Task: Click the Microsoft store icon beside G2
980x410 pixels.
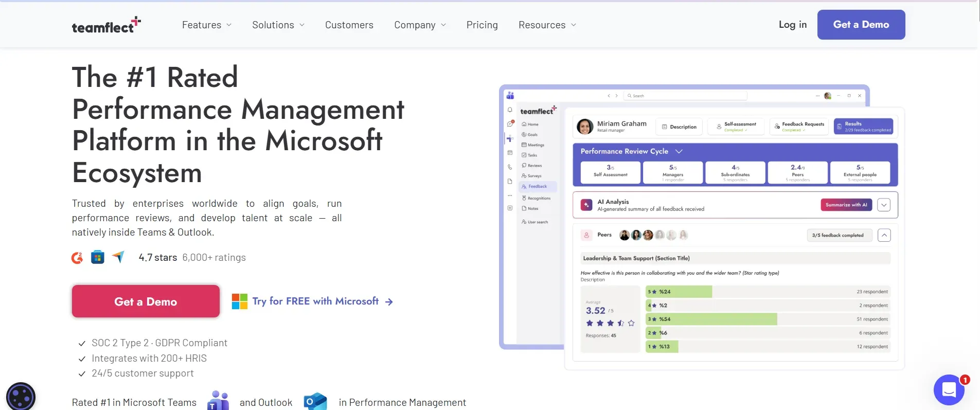Action: 98,257
